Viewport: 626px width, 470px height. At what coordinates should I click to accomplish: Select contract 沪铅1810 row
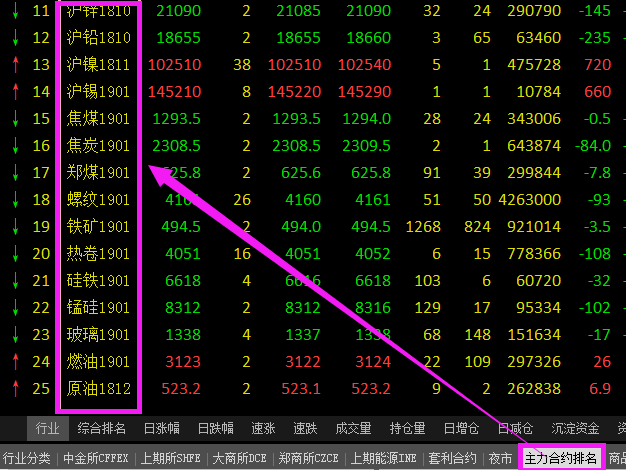click(x=99, y=38)
